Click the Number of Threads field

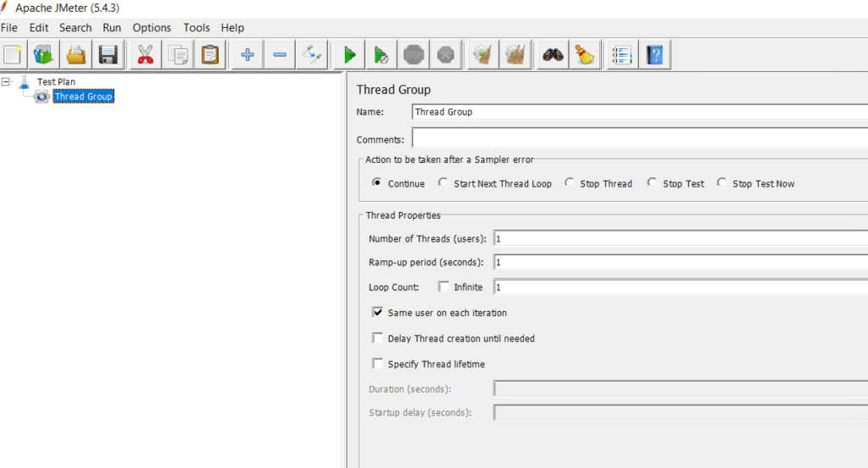coord(681,239)
